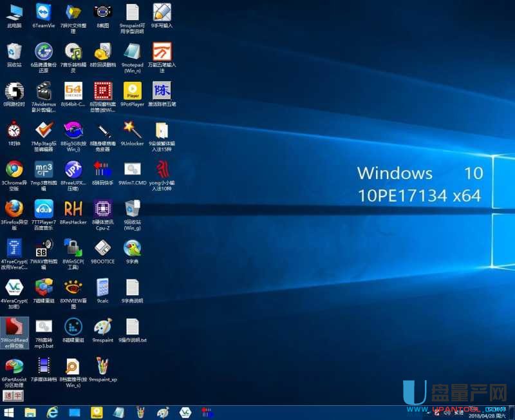Open the 8档案搜寻 (Win_s) search icon
This screenshot has height=420, width=515.
[73, 373]
